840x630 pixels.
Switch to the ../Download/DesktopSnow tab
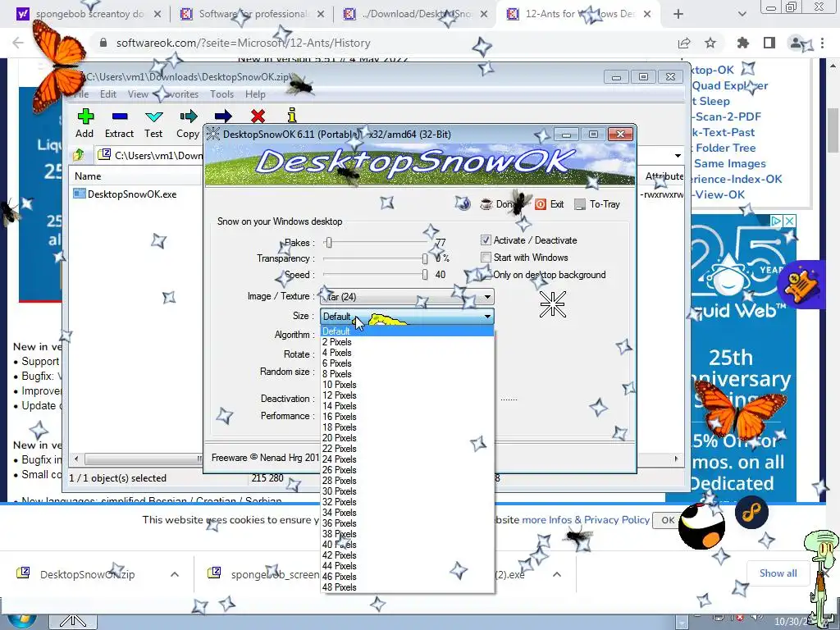pyautogui.click(x=416, y=14)
